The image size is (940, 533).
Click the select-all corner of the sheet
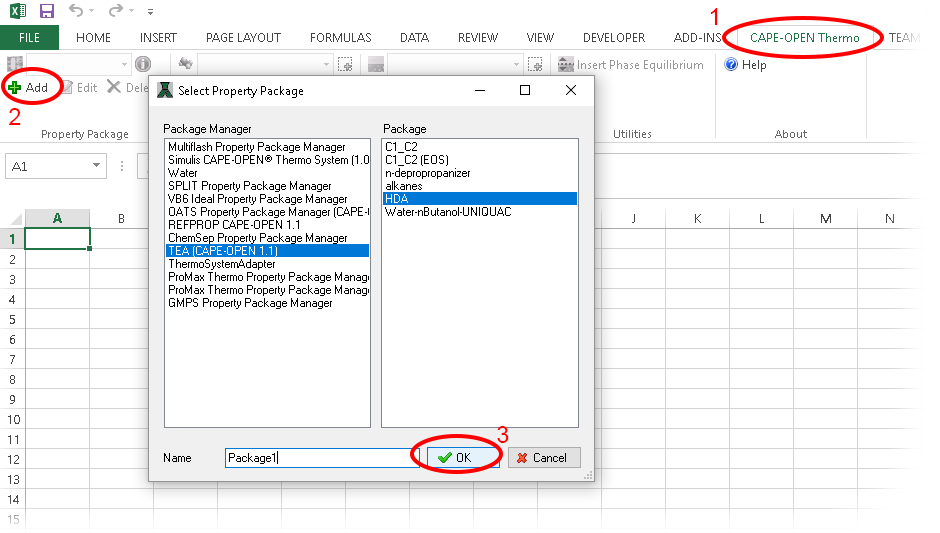point(14,218)
